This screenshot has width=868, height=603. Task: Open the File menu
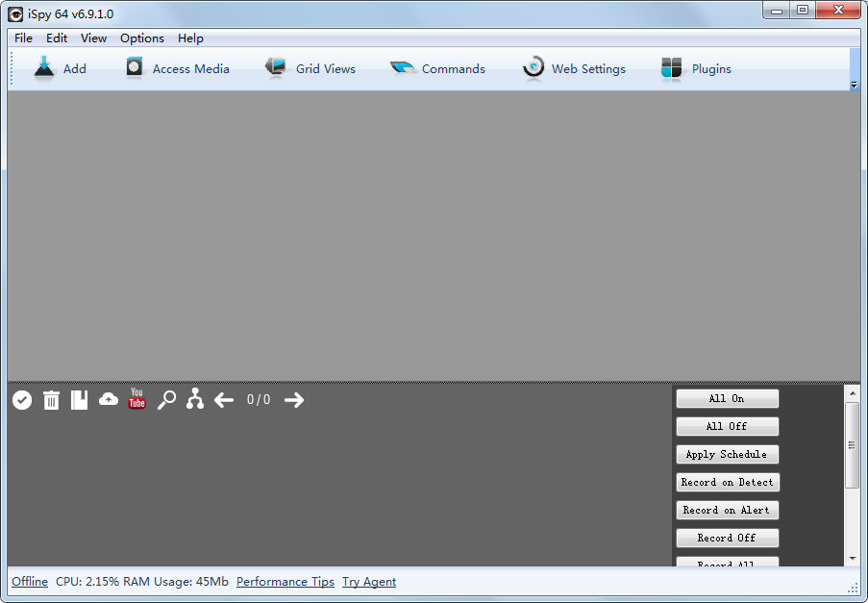(x=23, y=38)
